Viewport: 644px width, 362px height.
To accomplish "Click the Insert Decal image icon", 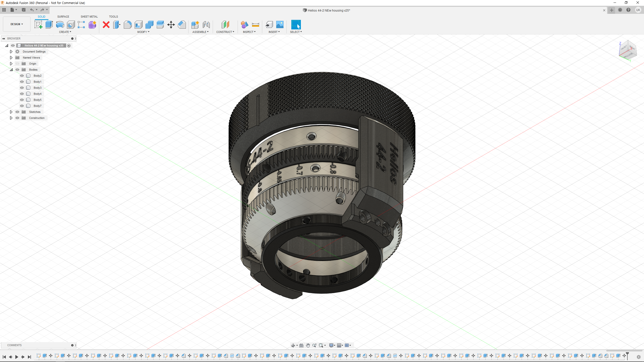I will [280, 25].
